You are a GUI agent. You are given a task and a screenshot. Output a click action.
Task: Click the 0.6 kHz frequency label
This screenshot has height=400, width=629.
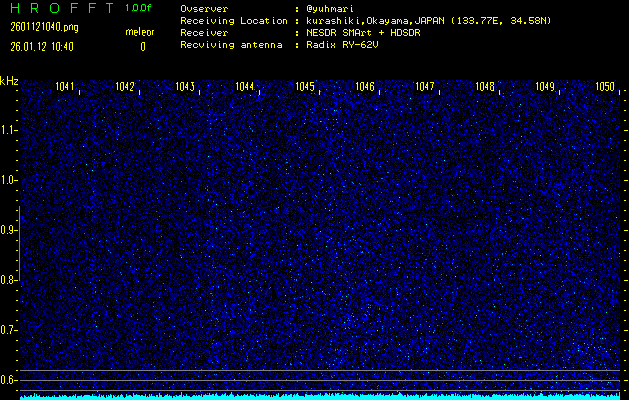8,380
